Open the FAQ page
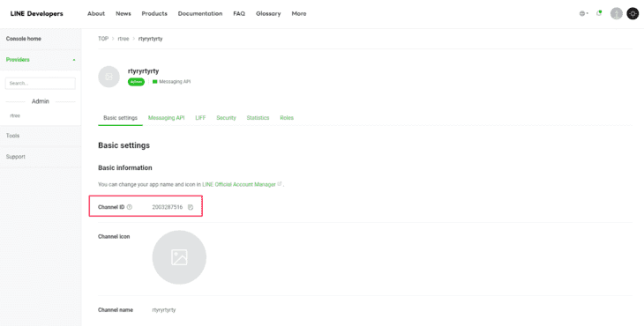644x326 pixels. coord(239,13)
